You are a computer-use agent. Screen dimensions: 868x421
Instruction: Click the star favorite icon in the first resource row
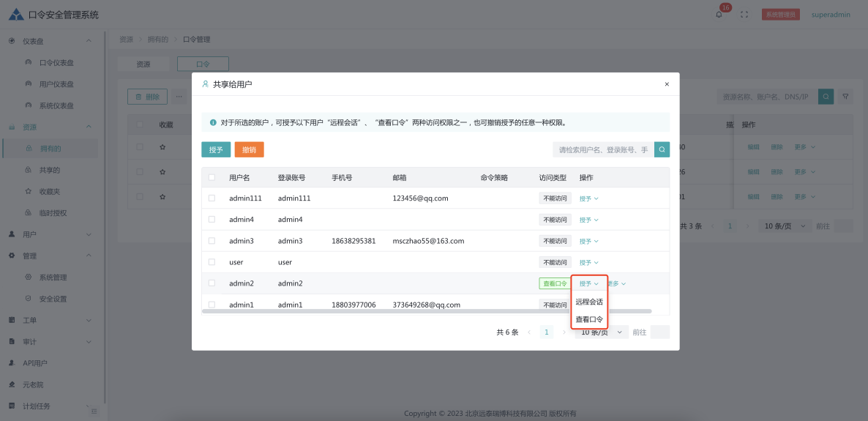(x=162, y=147)
